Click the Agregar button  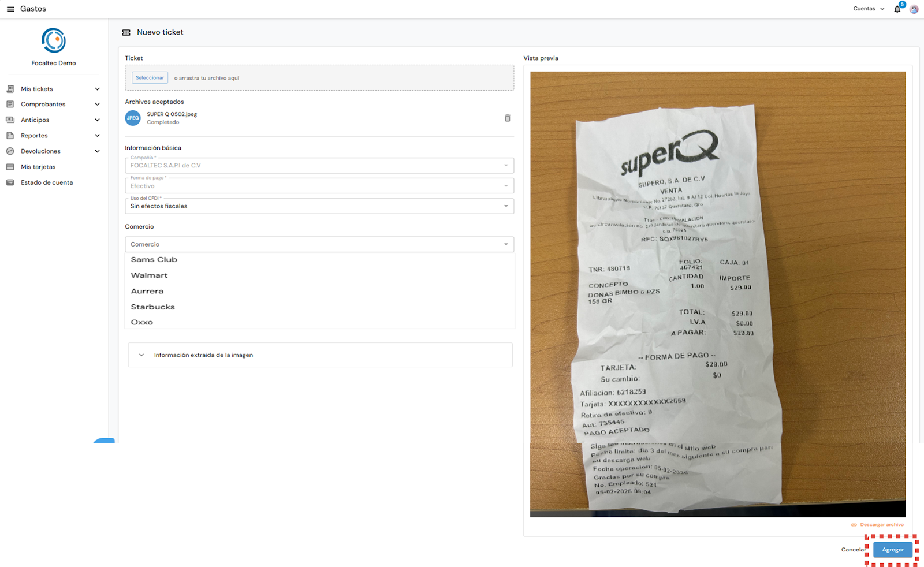(893, 550)
